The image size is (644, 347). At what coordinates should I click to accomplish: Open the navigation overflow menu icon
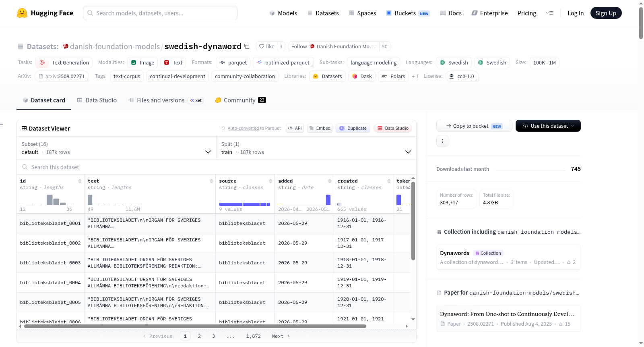[x=549, y=13]
